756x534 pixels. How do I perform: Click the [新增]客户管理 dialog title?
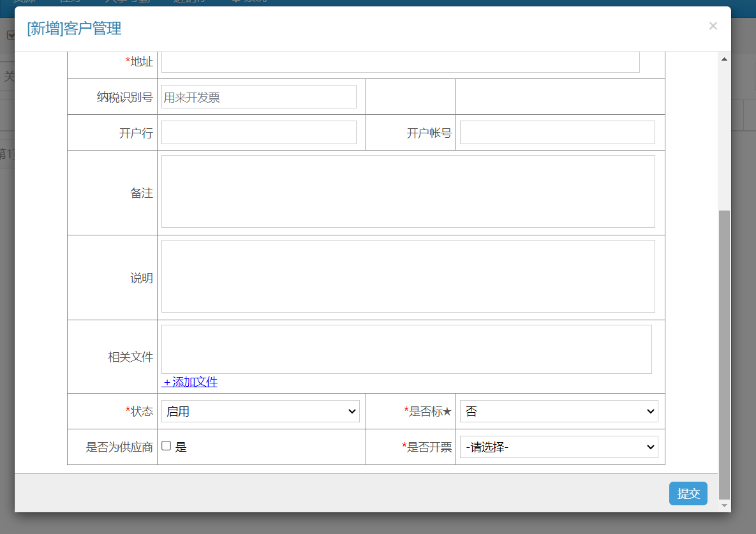click(74, 29)
